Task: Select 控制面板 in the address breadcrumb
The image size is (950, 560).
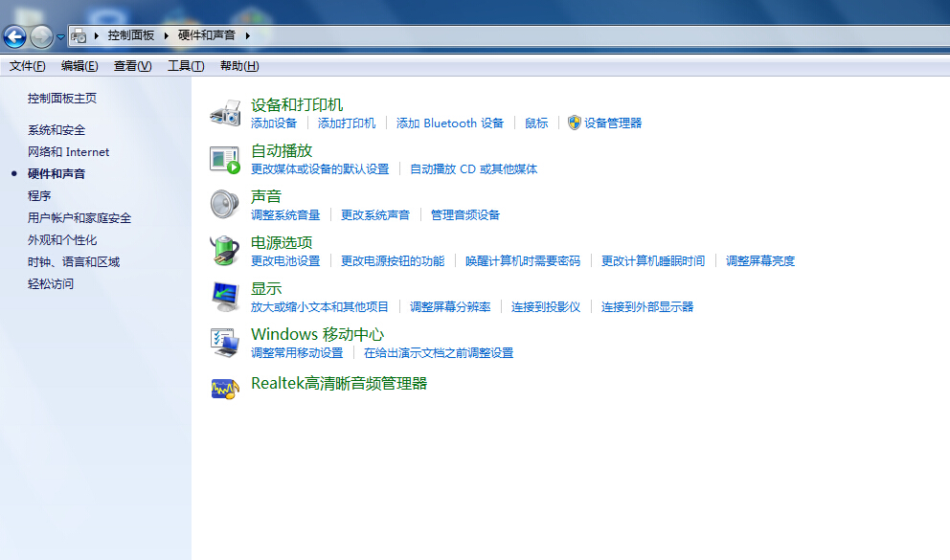Action: [x=131, y=35]
